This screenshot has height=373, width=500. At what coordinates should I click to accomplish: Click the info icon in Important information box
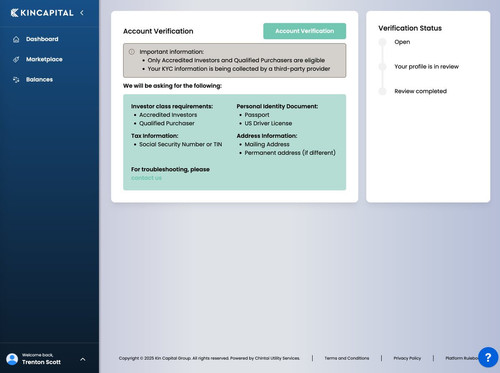pyautogui.click(x=132, y=52)
